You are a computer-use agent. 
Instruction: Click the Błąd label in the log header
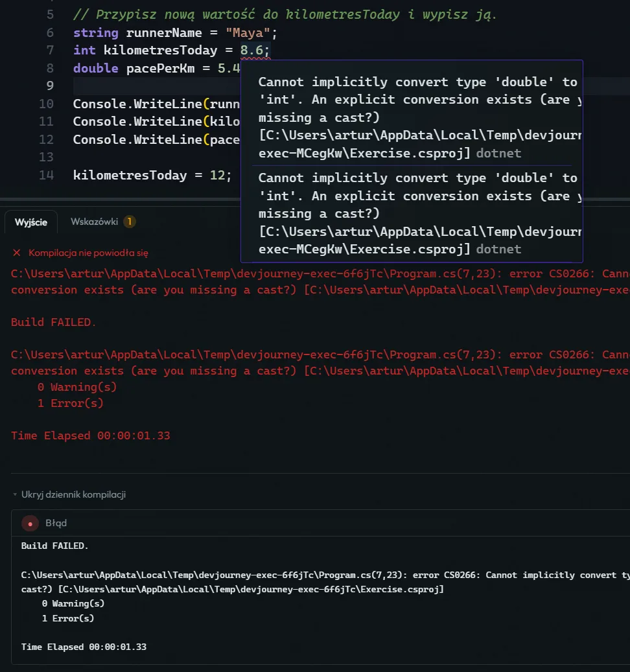point(56,523)
